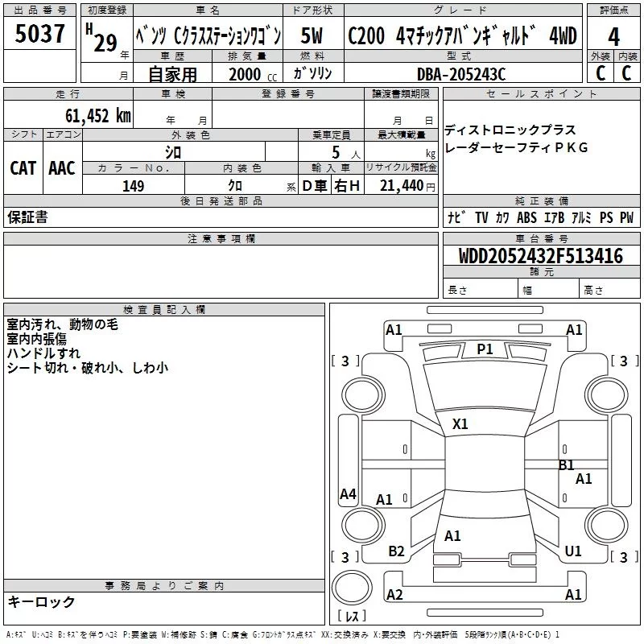This screenshot has width=644, height=644.
Task: Select the overall grade score 4
Action: (613, 36)
